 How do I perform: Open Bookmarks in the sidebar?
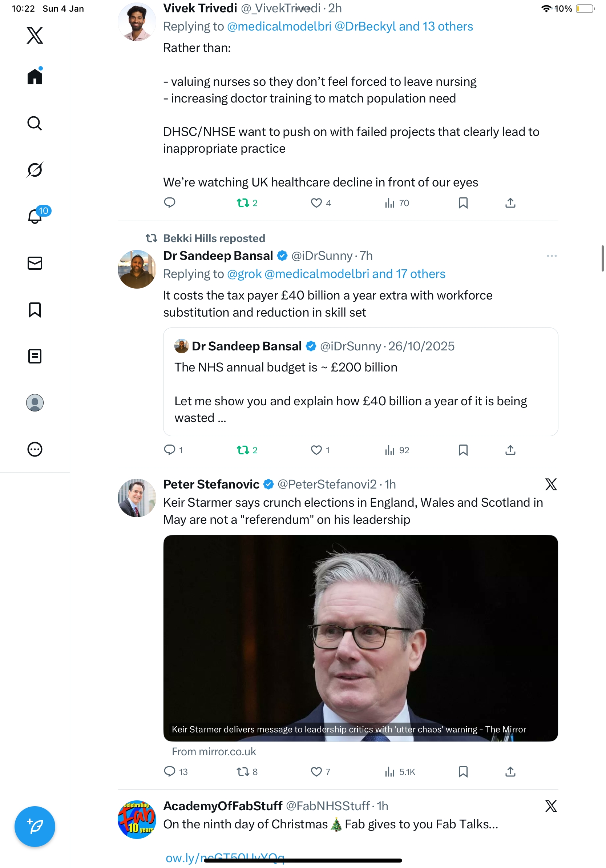point(35,310)
